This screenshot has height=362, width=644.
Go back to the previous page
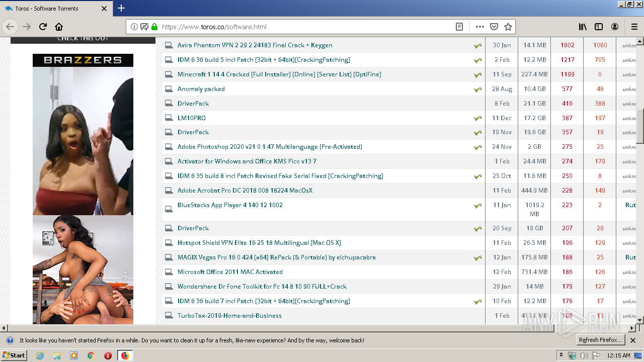[x=10, y=27]
